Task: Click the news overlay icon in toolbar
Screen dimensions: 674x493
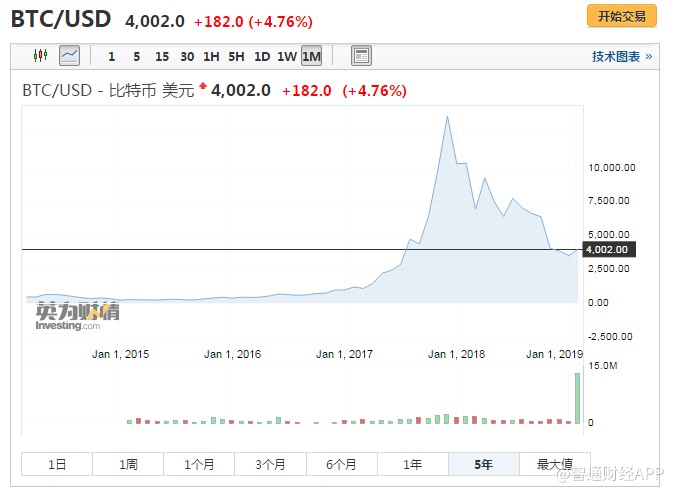Action: coord(361,56)
